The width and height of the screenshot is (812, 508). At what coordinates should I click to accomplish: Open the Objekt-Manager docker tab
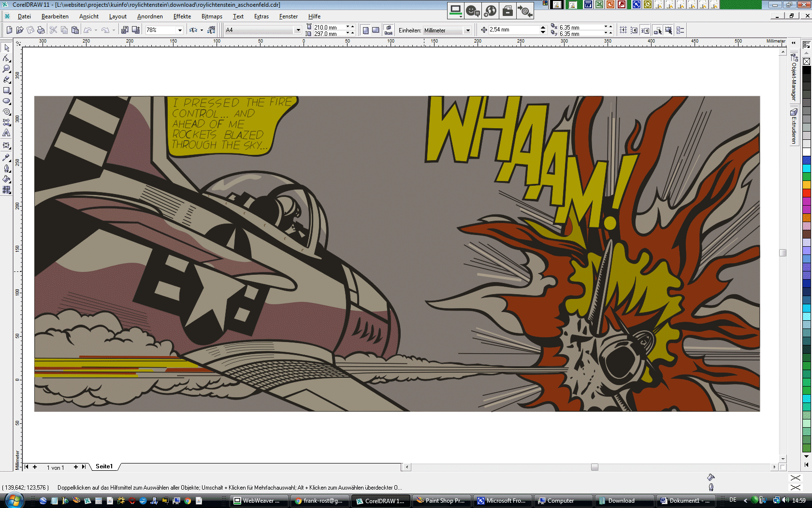(794, 77)
